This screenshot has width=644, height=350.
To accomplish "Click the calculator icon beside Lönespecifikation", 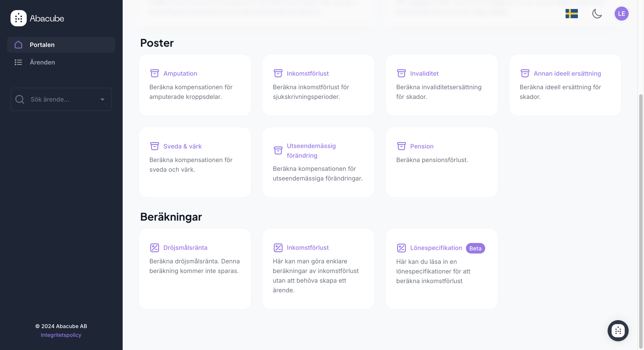I will click(401, 248).
